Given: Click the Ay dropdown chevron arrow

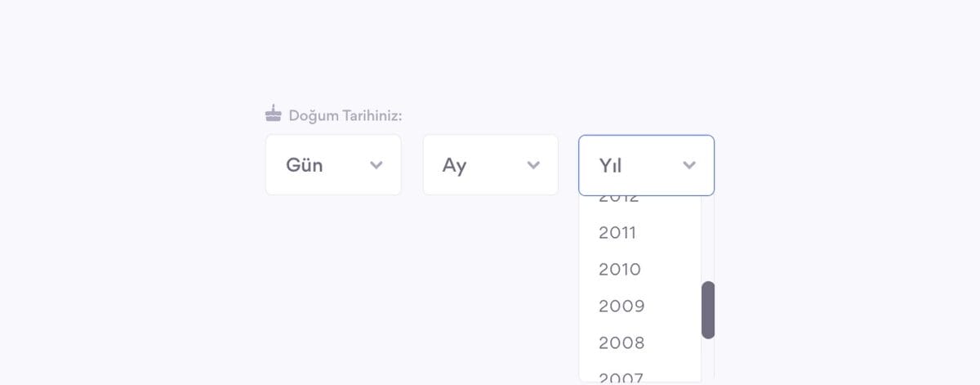Looking at the screenshot, I should point(533,165).
